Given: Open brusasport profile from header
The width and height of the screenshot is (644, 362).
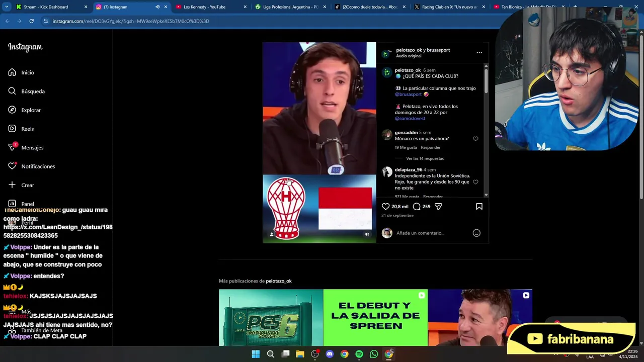Looking at the screenshot, I should tap(438, 50).
